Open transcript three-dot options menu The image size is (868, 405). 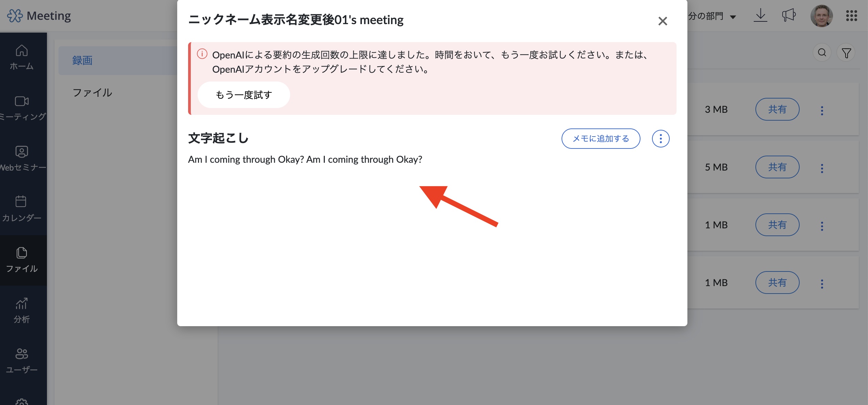coord(661,139)
